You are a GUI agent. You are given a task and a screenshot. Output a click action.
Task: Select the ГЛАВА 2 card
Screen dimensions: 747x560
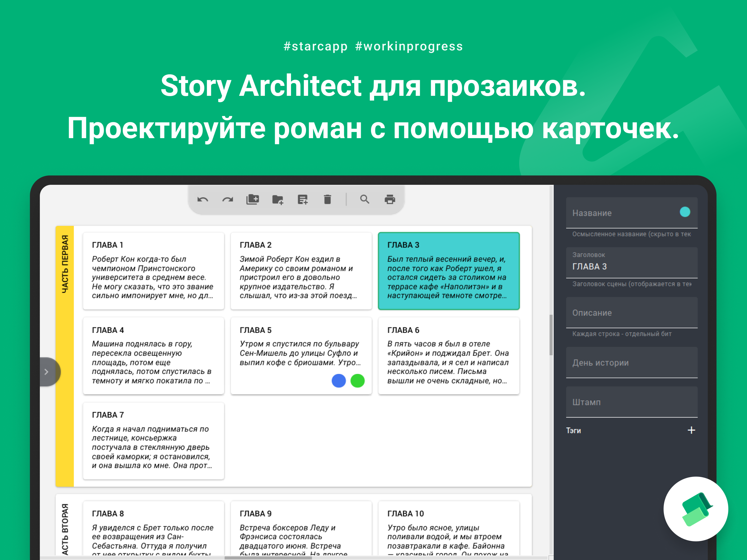[x=301, y=271]
